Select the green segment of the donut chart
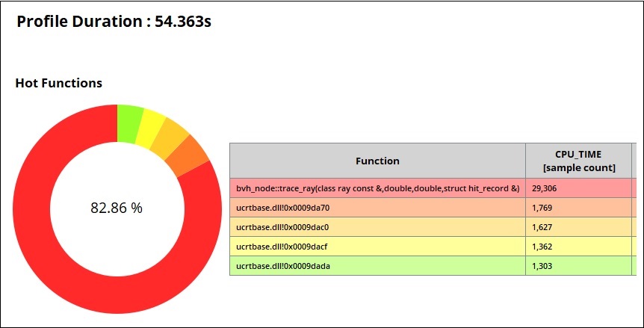The image size is (644, 328). pos(129,121)
